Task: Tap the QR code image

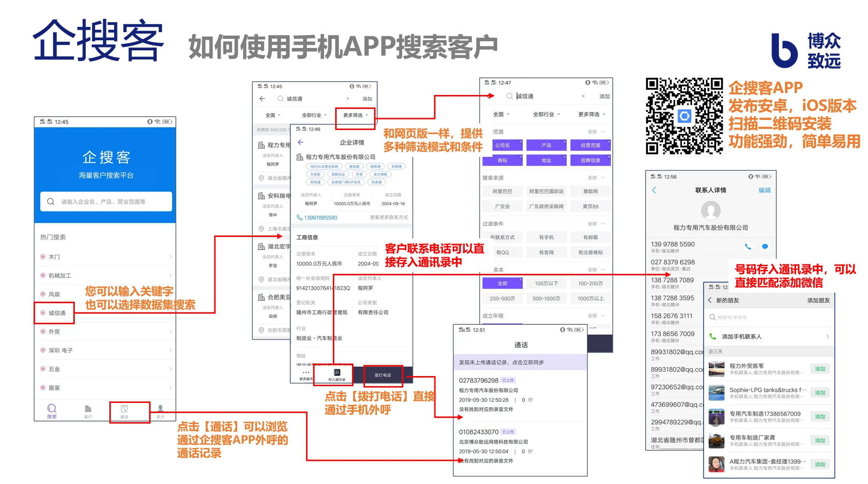Action: [x=684, y=116]
